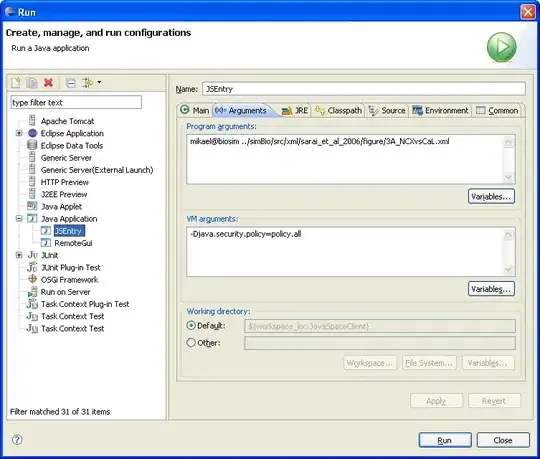Delete selected launch configuration with red X

(x=49, y=83)
